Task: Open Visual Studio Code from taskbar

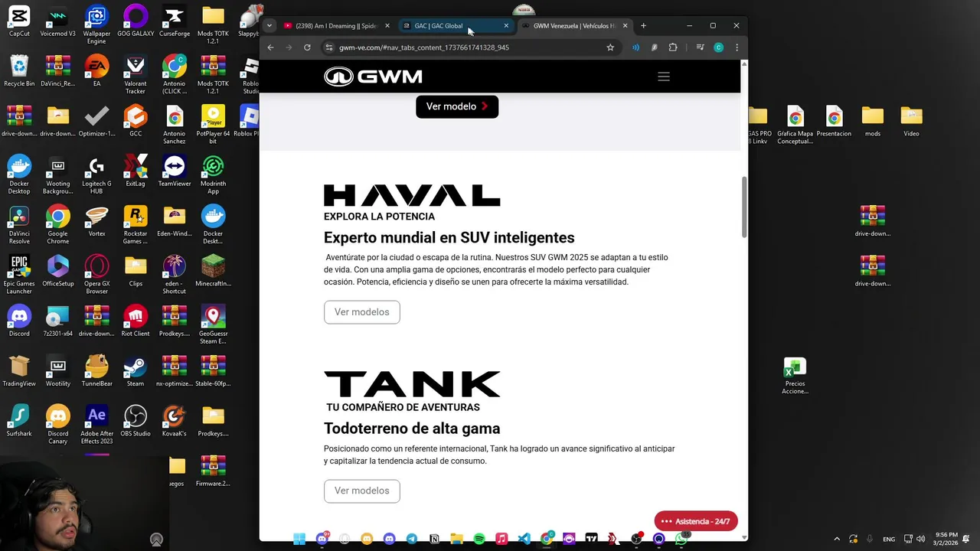Action: pyautogui.click(x=524, y=539)
